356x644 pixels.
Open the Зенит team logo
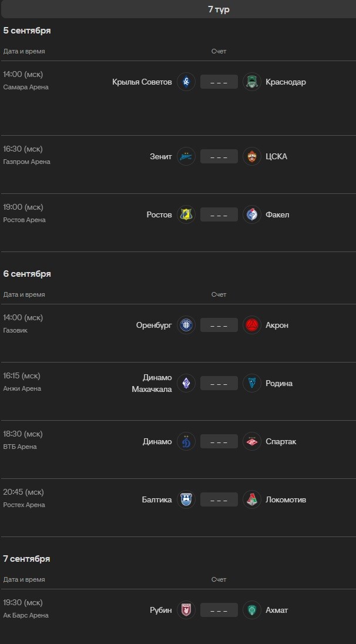[x=186, y=156]
